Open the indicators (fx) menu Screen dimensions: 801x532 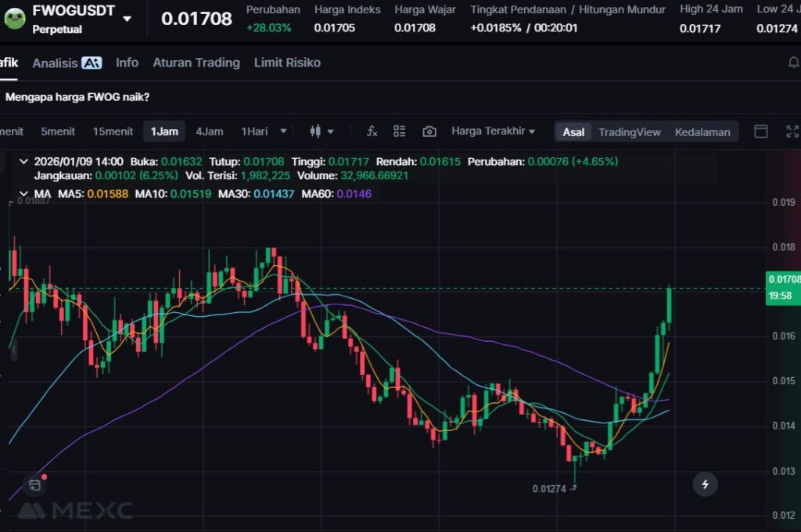[372, 131]
